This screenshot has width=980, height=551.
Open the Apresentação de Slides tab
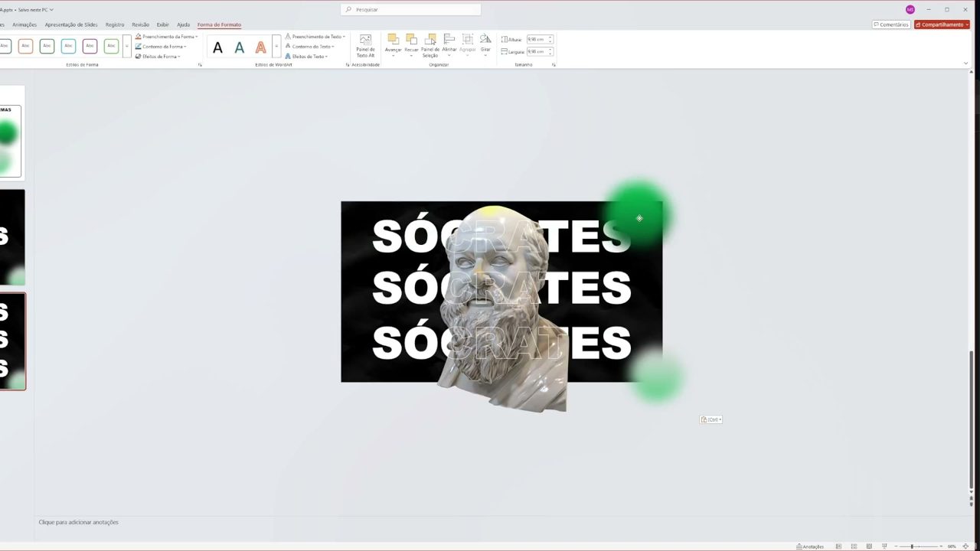tap(71, 24)
